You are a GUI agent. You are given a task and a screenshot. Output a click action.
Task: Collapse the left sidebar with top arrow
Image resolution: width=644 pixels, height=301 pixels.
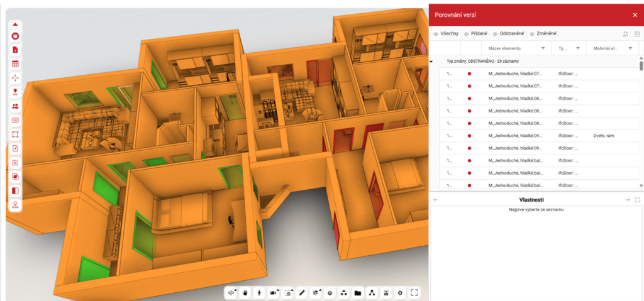point(15,25)
